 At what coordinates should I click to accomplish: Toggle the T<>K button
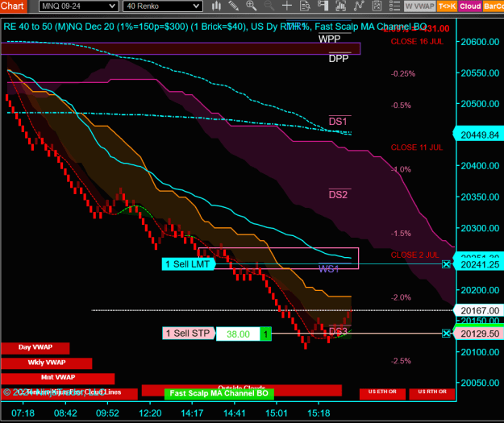(447, 6)
